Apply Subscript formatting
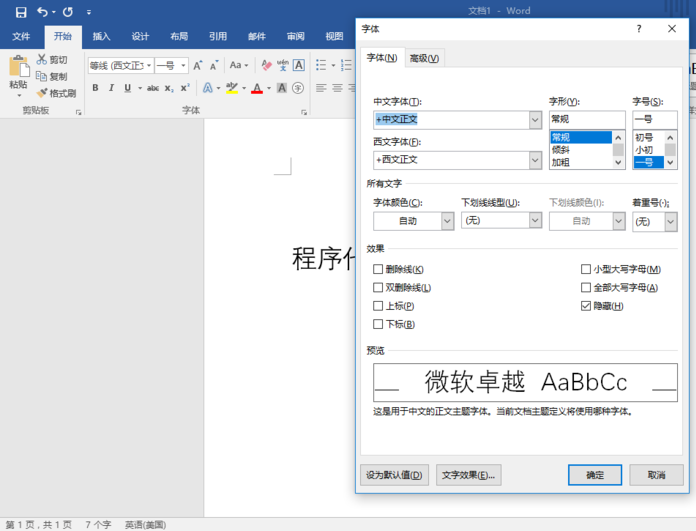Screen dimensions: 696x531 pos(169,88)
